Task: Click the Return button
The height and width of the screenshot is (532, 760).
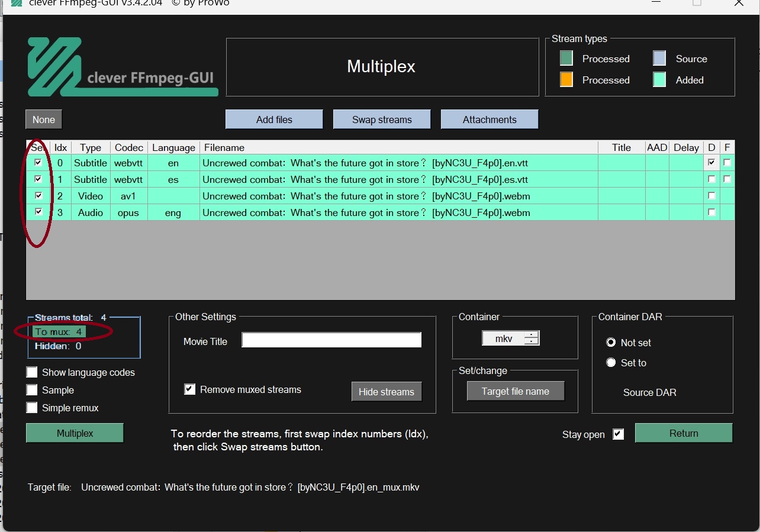Action: point(684,433)
